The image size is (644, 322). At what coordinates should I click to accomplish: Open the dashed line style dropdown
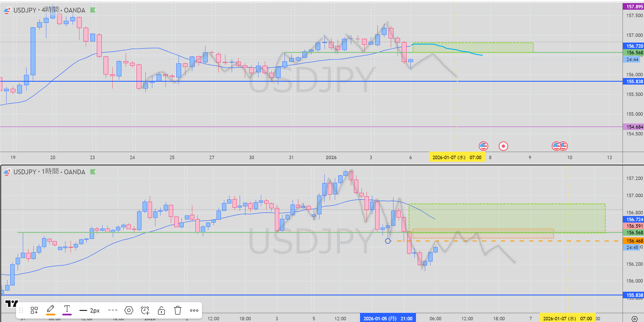pyautogui.click(x=113, y=310)
